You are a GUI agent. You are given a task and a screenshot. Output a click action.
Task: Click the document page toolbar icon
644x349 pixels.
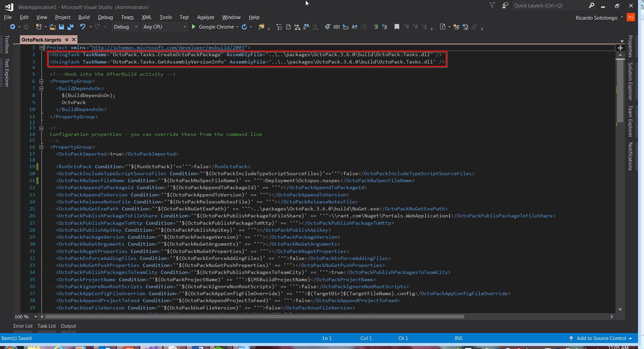(x=288, y=27)
